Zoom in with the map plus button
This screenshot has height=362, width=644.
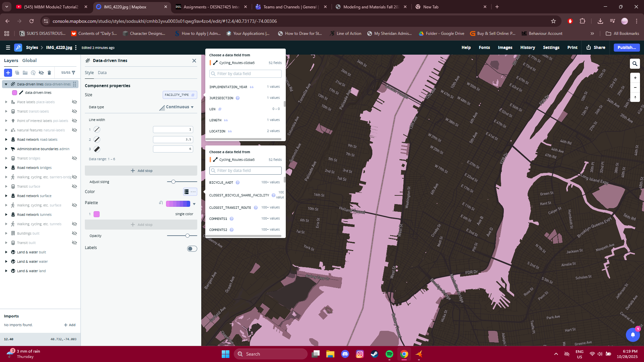coord(635,78)
